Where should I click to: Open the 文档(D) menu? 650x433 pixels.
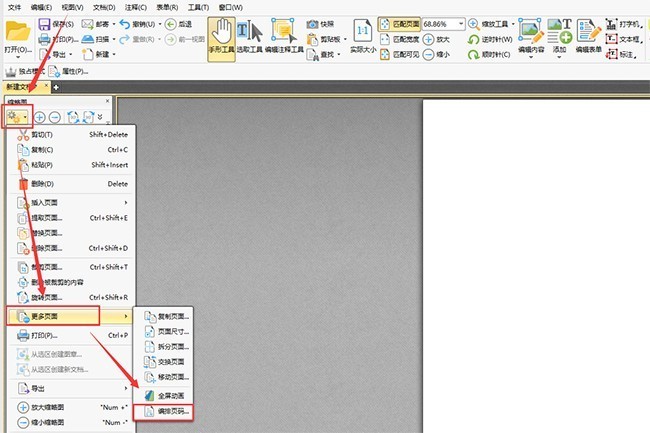tap(104, 7)
